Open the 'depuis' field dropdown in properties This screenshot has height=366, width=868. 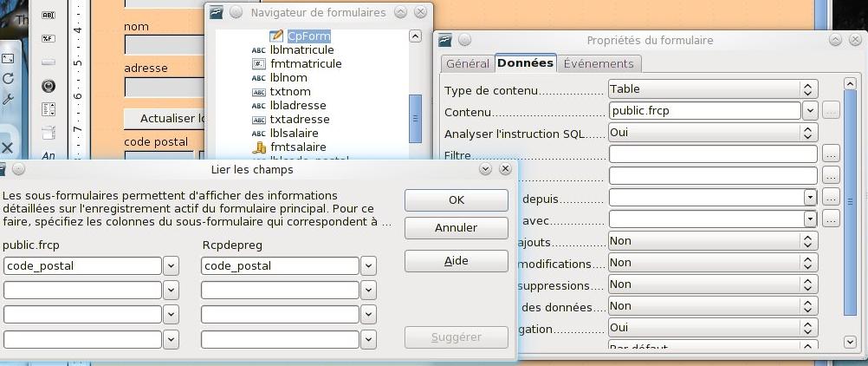pos(810,198)
